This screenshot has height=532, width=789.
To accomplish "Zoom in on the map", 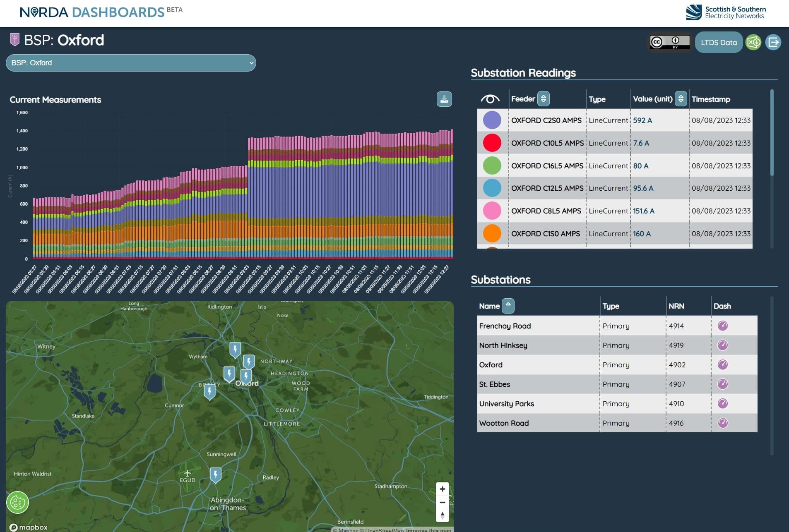I will click(x=442, y=489).
